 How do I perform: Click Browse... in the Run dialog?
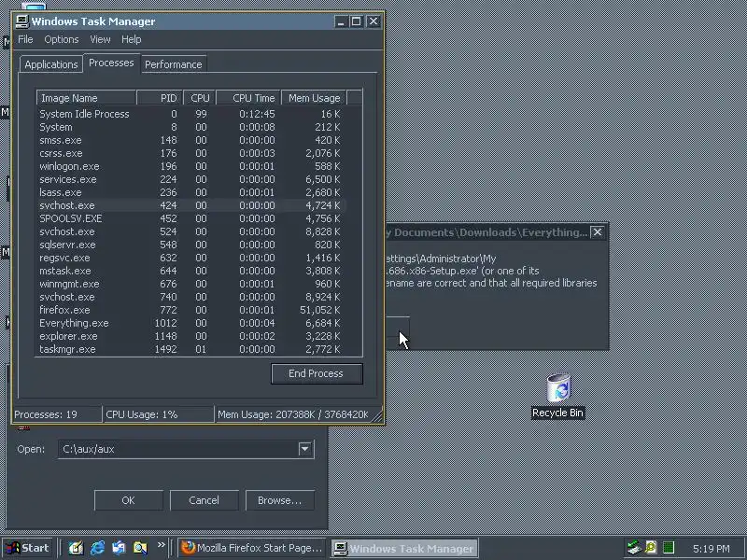coord(279,500)
